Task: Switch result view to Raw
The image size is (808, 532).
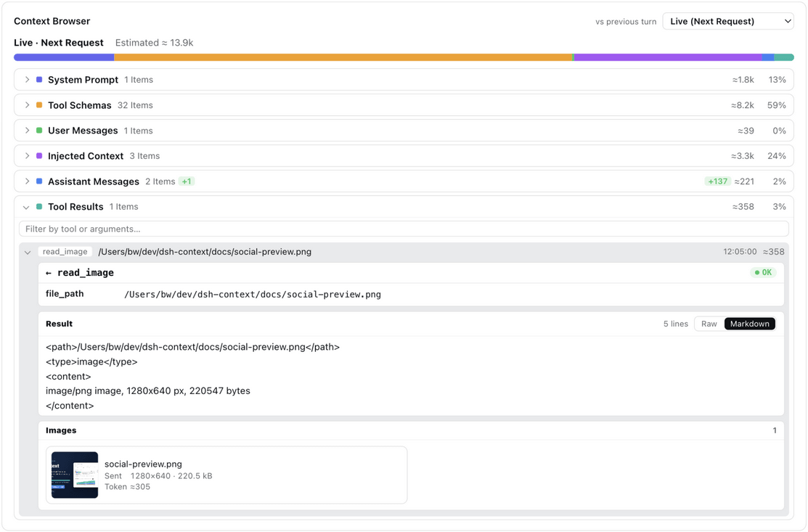Action: click(x=709, y=324)
